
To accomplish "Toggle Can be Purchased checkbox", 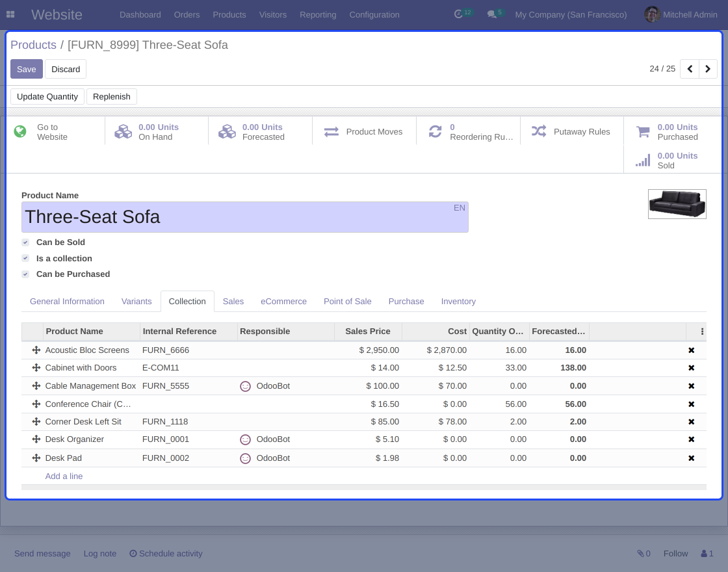I will tap(25, 274).
